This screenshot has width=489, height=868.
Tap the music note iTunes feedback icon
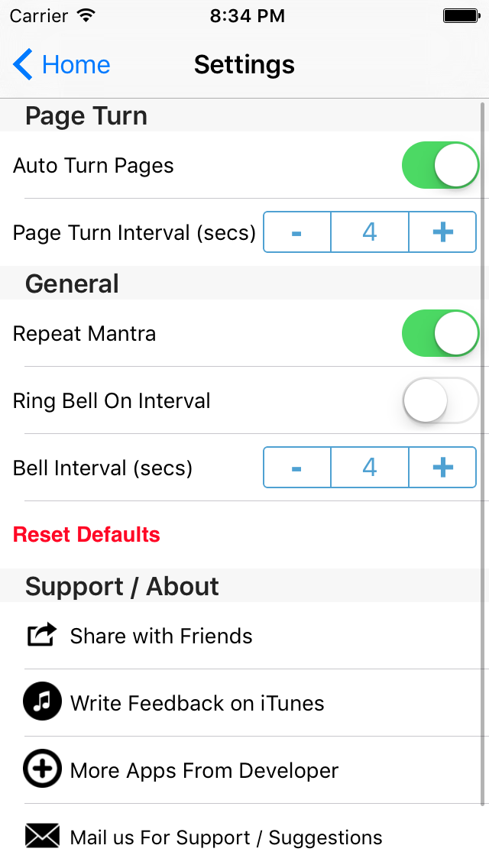pyautogui.click(x=42, y=702)
